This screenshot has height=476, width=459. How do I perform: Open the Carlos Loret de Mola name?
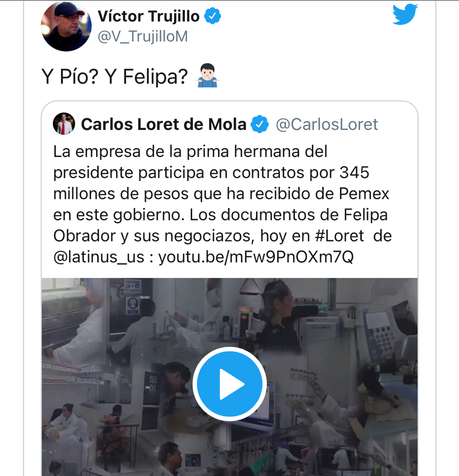coord(164,124)
